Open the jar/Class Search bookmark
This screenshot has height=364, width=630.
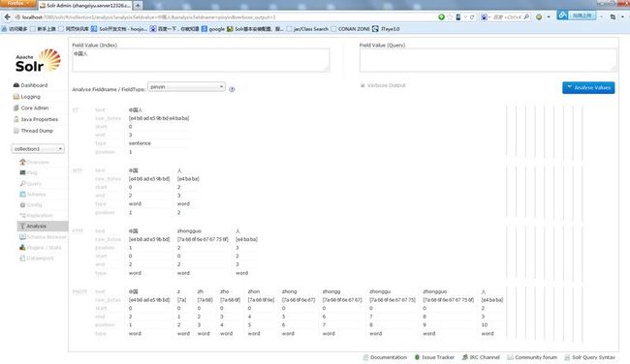click(307, 29)
